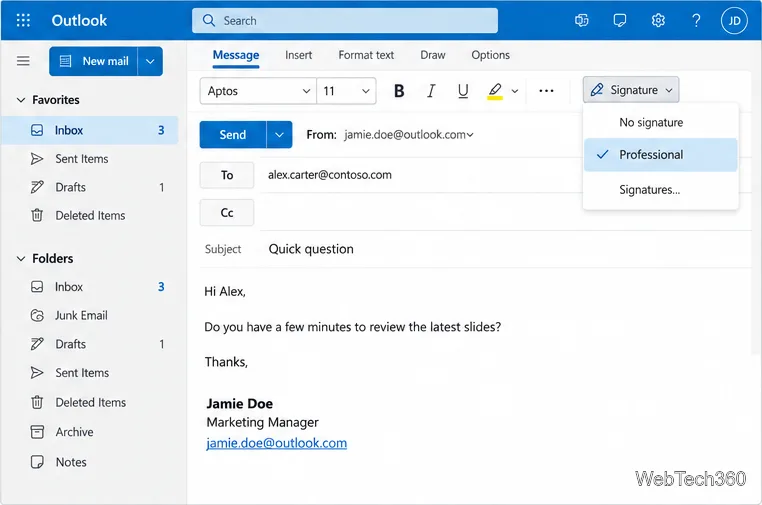Image resolution: width=762 pixels, height=505 pixels.
Task: Click the Search box
Action: 345,20
